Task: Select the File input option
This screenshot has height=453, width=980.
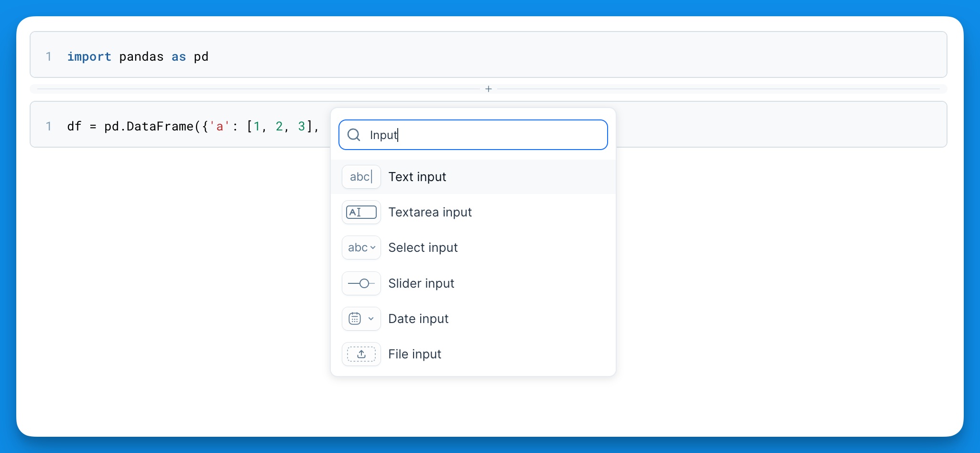Action: click(473, 354)
